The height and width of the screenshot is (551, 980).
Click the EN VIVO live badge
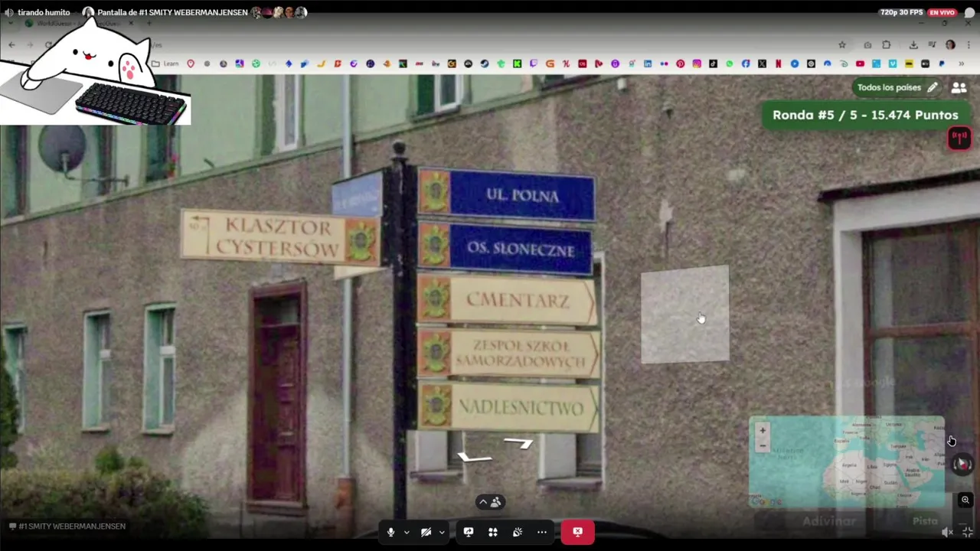[942, 12]
